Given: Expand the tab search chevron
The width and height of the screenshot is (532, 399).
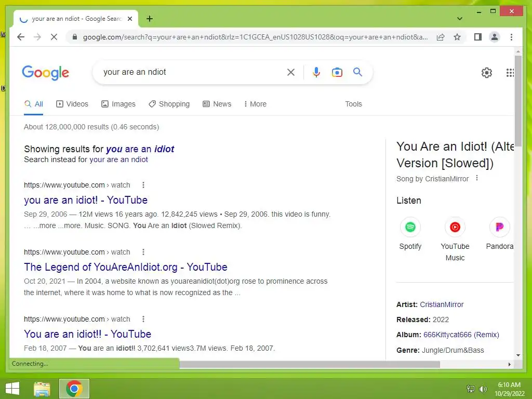Looking at the screenshot, I should (460, 19).
